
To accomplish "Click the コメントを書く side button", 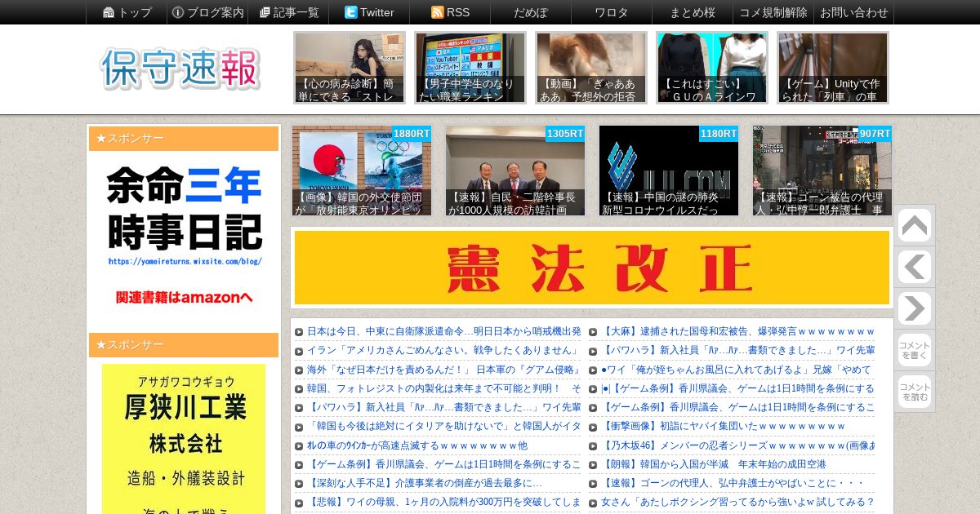I will click(x=914, y=350).
